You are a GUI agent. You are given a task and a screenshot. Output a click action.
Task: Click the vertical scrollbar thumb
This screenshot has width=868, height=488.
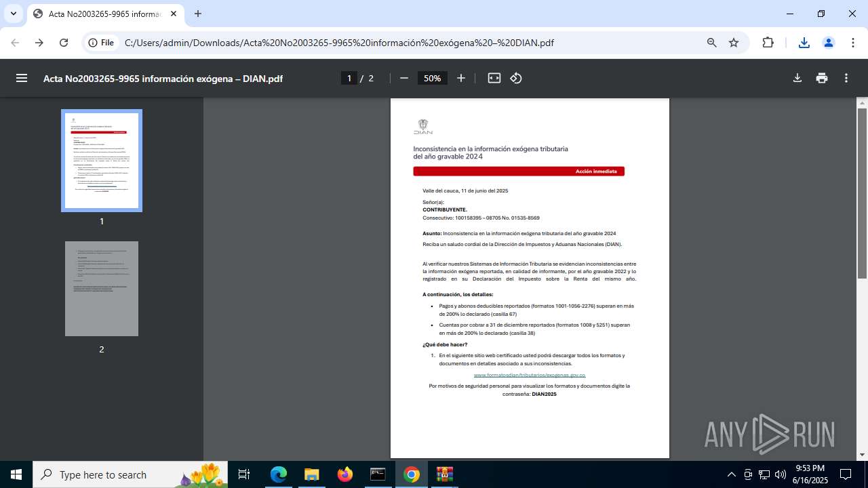click(862, 193)
